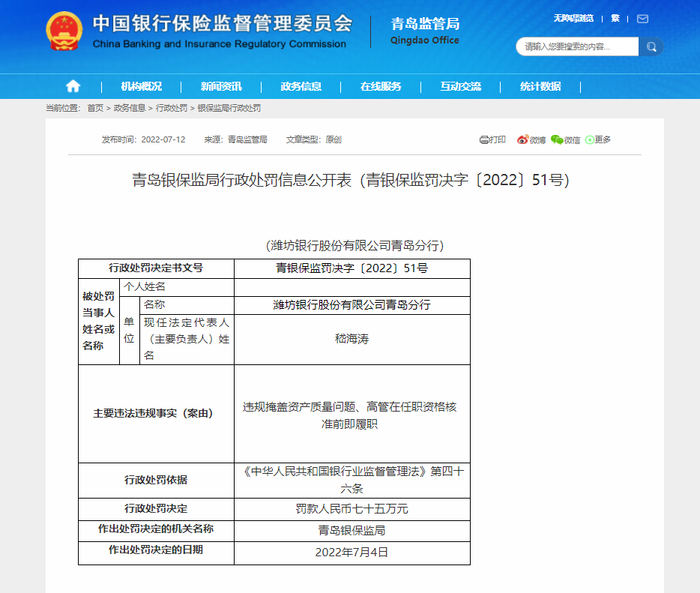Viewport: 700px width, 593px height.
Task: Click the home icon in the navigation bar
Action: 72,86
